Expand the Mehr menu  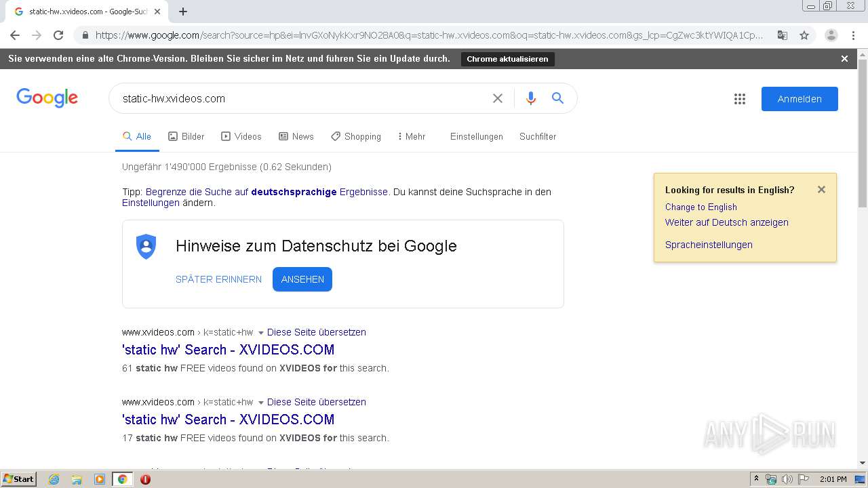(x=412, y=136)
